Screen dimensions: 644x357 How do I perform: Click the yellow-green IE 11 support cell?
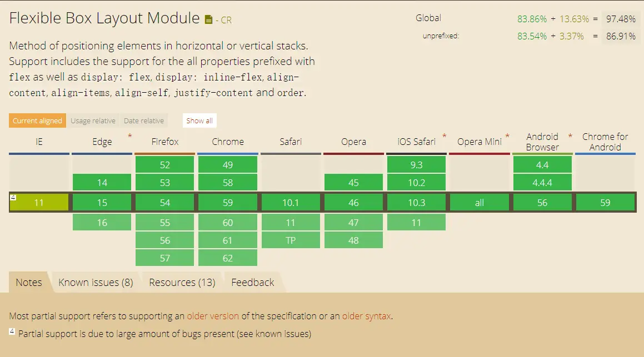point(39,203)
